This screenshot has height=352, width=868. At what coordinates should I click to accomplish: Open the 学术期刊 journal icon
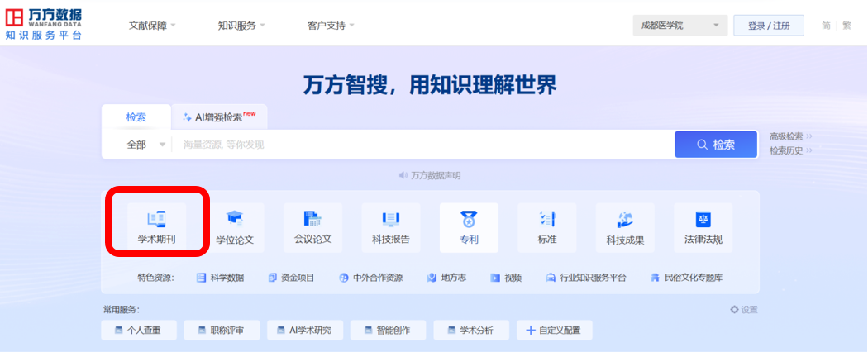[x=157, y=219]
